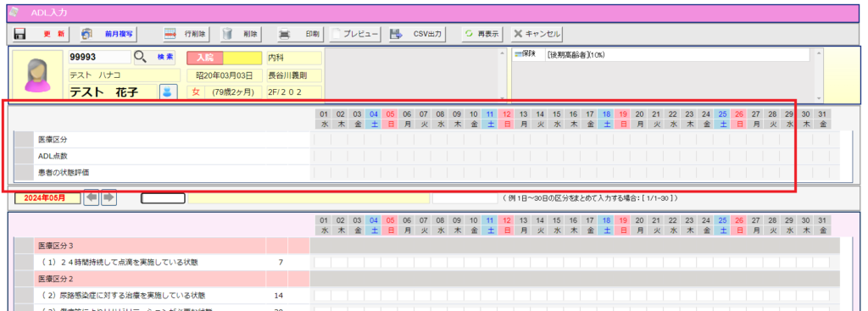Click the magnifier 検索 search icon
Viewport: 868px width, 311px height.
point(141,57)
